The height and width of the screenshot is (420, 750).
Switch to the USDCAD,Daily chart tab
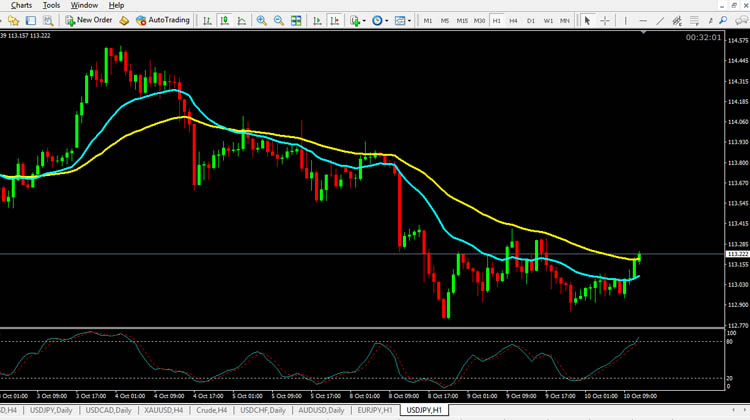coord(109,410)
